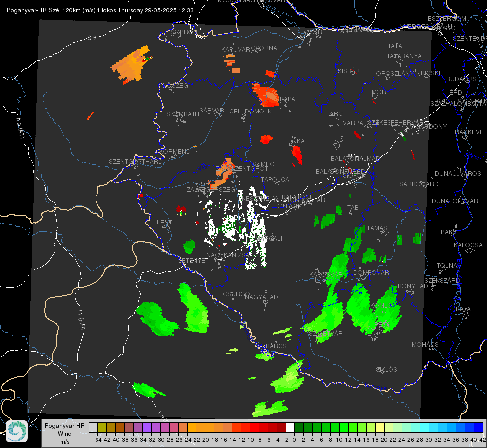The width and height of the screenshot is (487, 448).
Task: Click the LETENYE city label
Action: [192, 261]
